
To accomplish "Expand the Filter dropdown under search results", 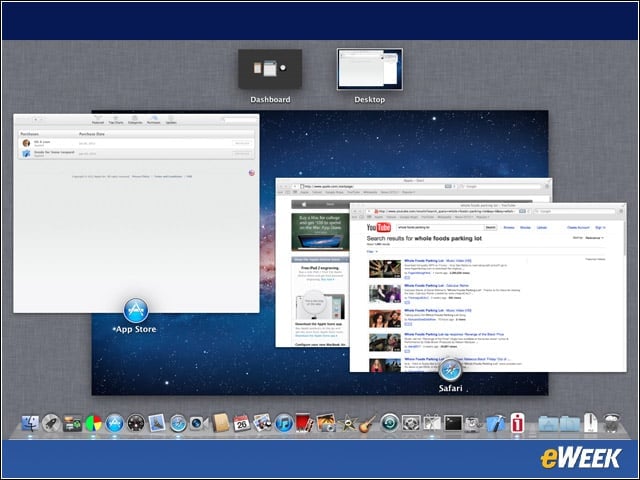I will 372,251.
